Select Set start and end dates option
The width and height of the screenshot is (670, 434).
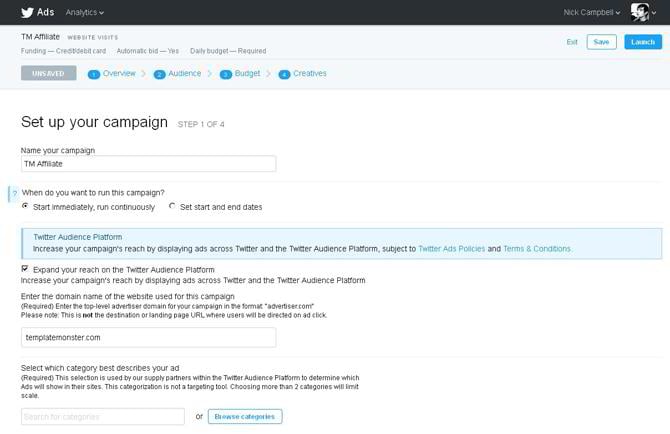(x=172, y=207)
